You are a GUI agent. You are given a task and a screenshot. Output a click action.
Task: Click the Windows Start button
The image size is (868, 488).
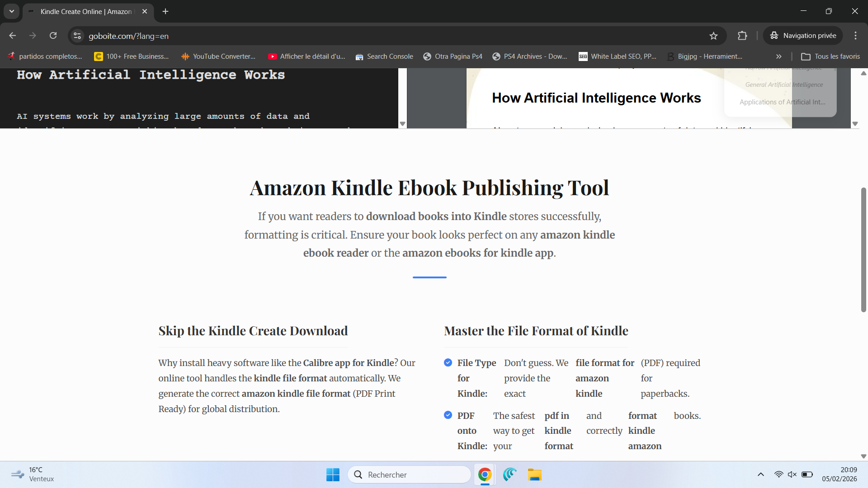[x=333, y=474]
